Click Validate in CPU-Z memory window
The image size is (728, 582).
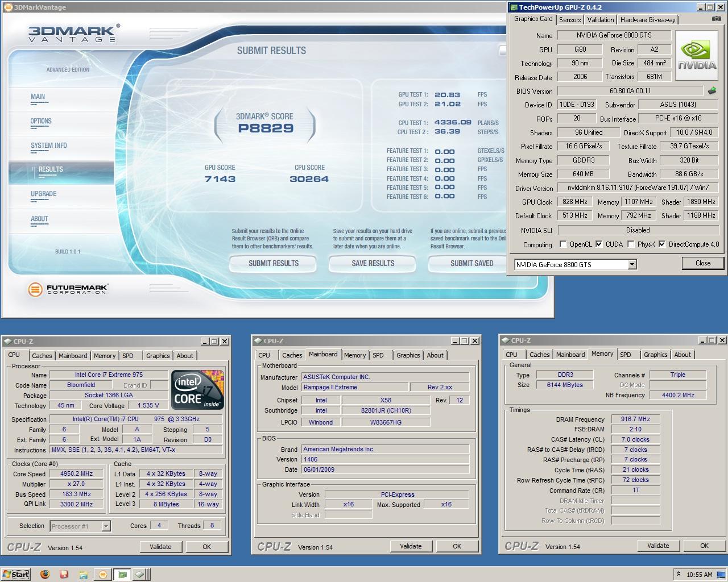coord(658,546)
